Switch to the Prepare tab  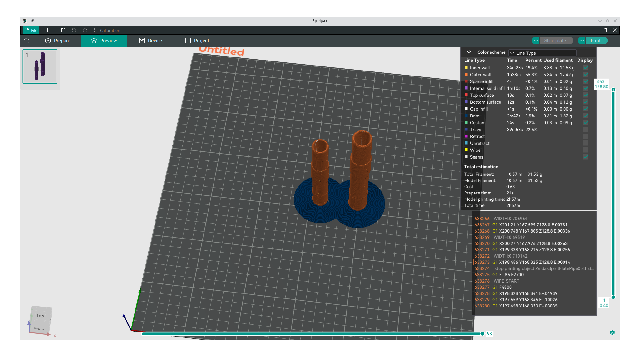pyautogui.click(x=58, y=41)
